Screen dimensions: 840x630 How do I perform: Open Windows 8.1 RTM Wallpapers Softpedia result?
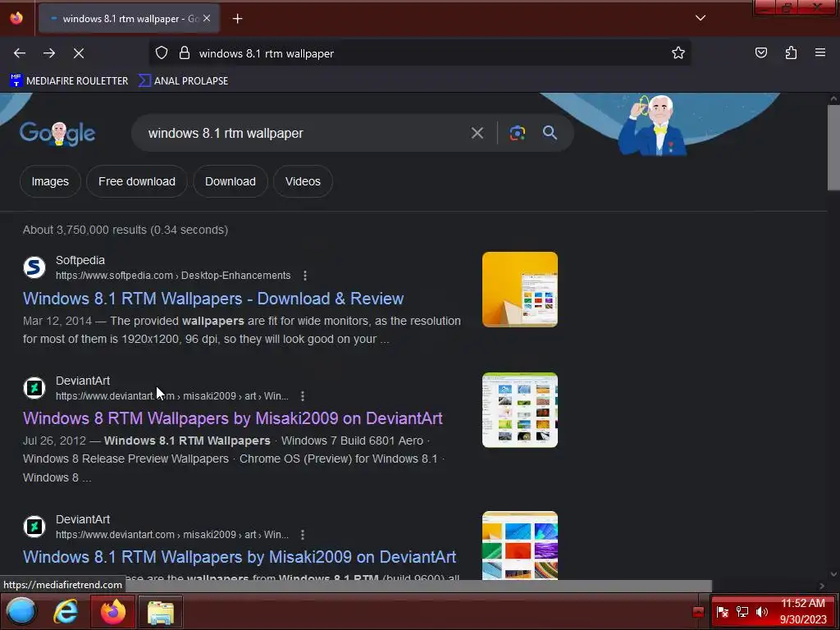coord(213,299)
